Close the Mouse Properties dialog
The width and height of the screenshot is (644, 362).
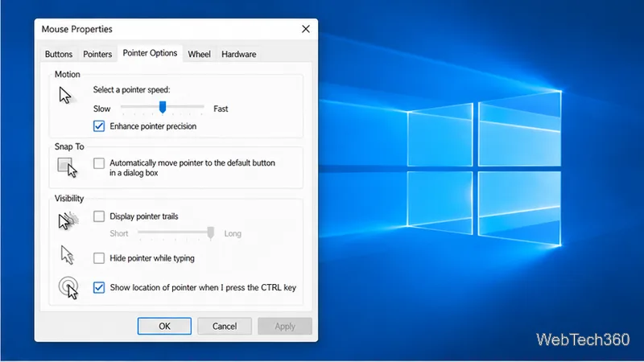(306, 29)
